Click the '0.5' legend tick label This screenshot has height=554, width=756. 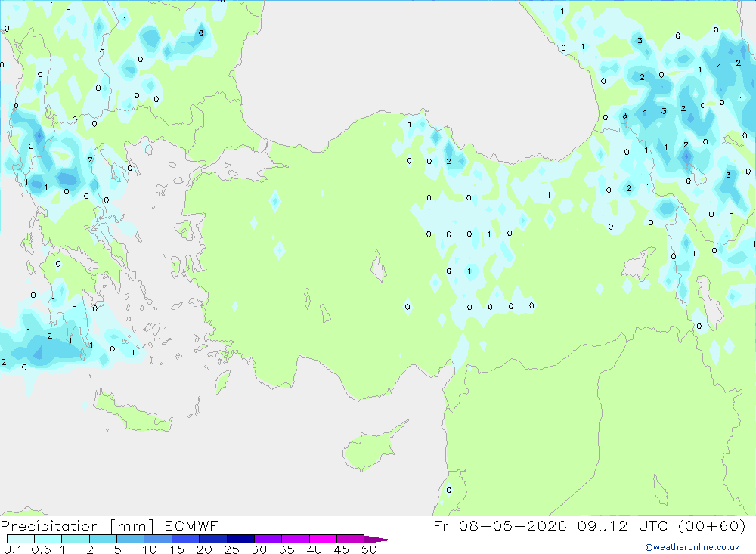pos(41,549)
